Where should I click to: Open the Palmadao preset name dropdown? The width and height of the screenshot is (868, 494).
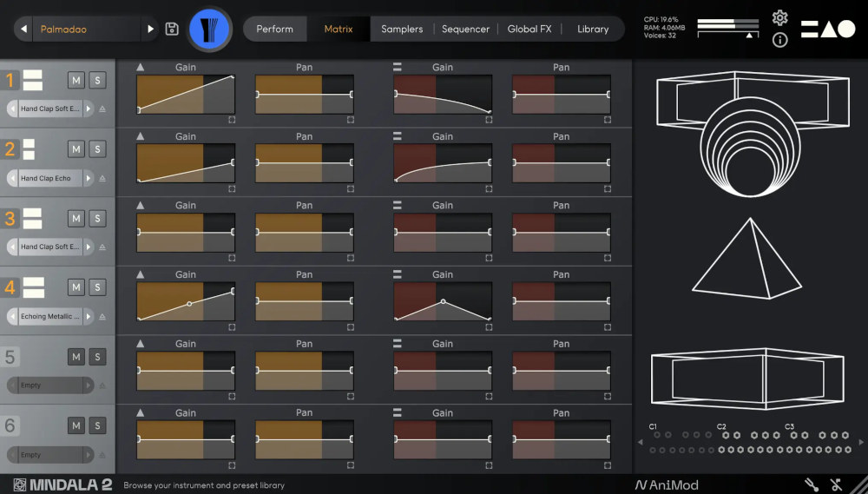87,29
